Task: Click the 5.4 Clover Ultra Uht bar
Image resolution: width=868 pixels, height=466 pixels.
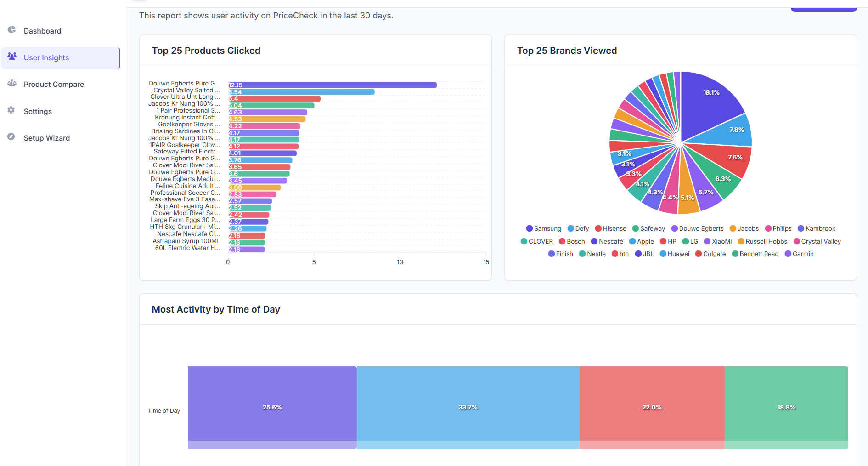Action: tap(274, 99)
